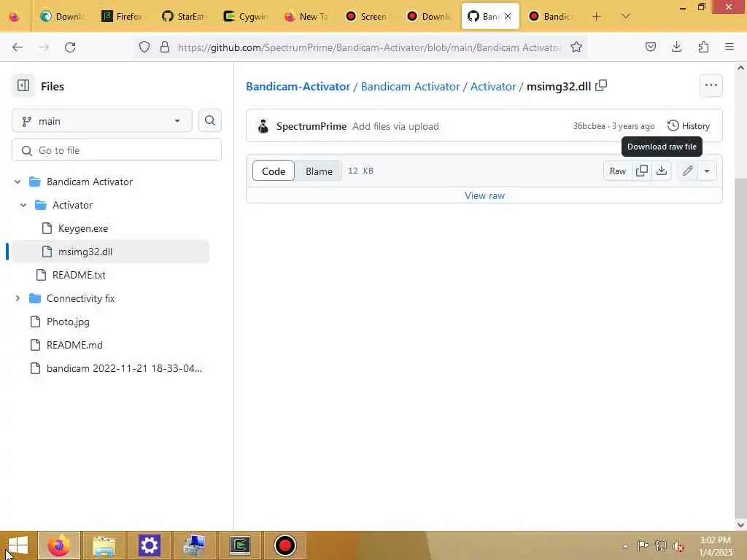The width and height of the screenshot is (747, 560).
Task: Copy raw file contents icon
Action: point(642,171)
